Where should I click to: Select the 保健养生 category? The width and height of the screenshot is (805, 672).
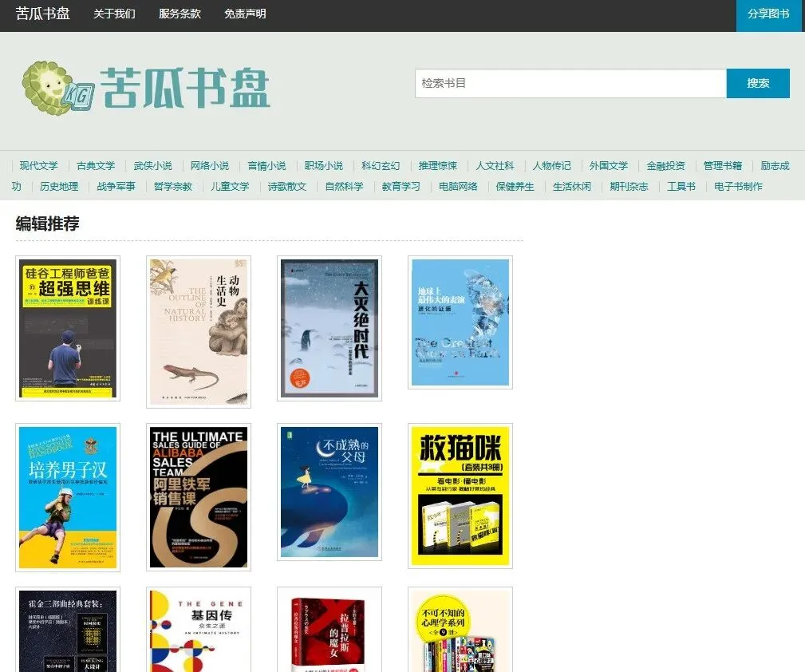[515, 186]
